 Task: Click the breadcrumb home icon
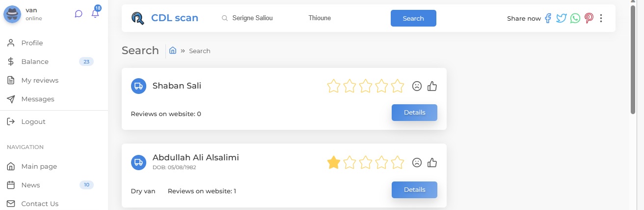pyautogui.click(x=173, y=50)
